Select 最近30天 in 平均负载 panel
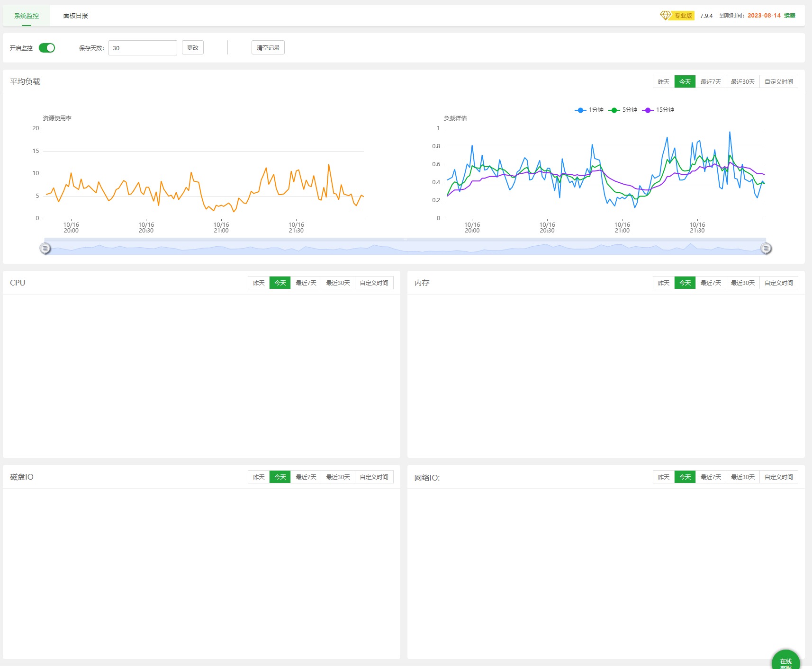 pos(743,82)
